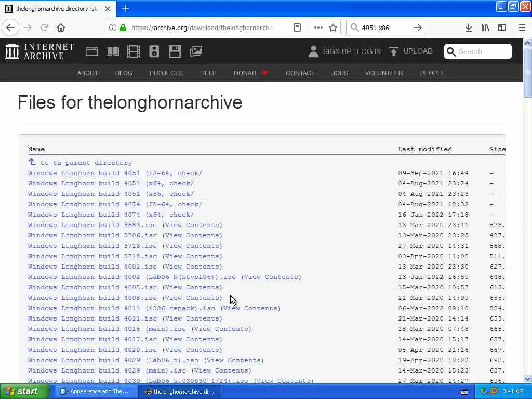Close the thelonghornarchive tab
The image size is (532, 399).
tap(107, 9)
